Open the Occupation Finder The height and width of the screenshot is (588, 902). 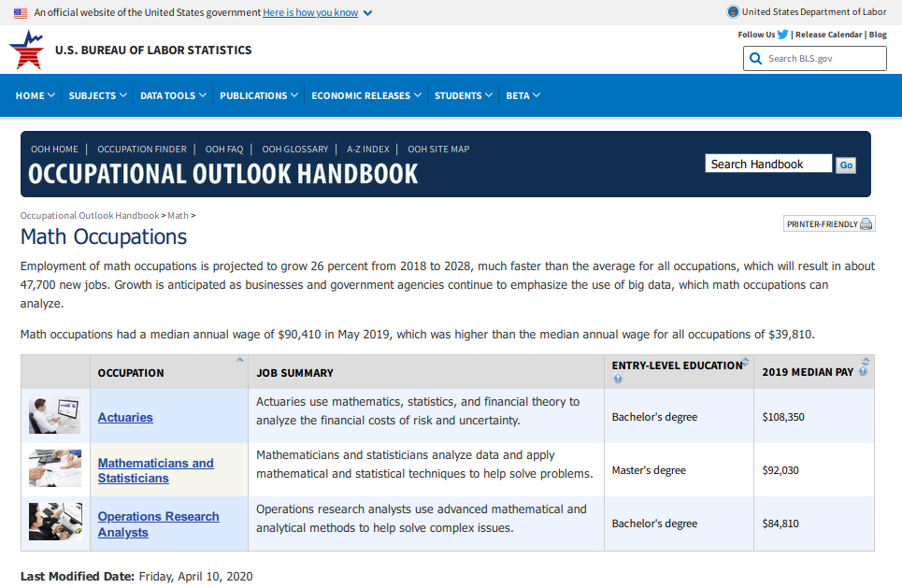tap(142, 149)
